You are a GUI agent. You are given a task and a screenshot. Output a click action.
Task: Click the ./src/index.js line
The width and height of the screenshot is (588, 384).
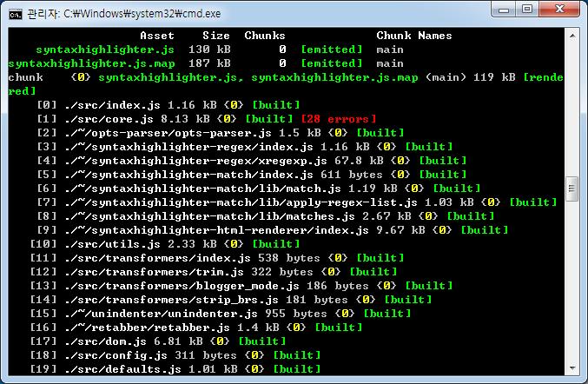(x=168, y=105)
